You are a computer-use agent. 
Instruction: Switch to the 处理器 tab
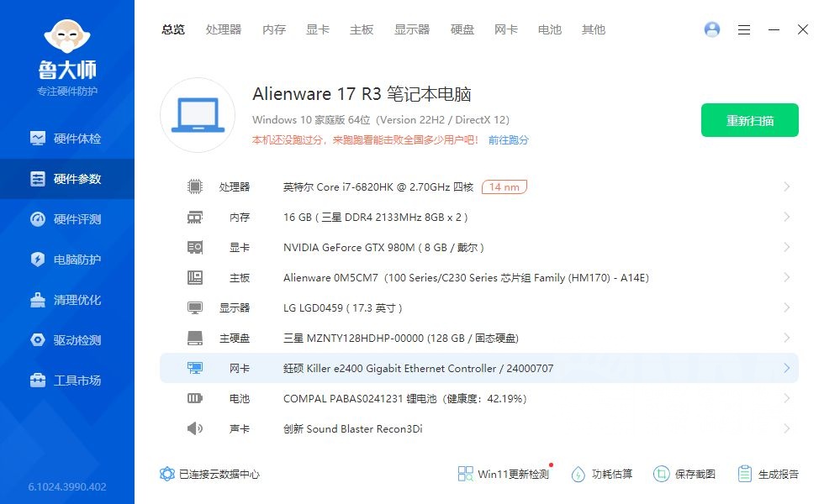(x=224, y=30)
